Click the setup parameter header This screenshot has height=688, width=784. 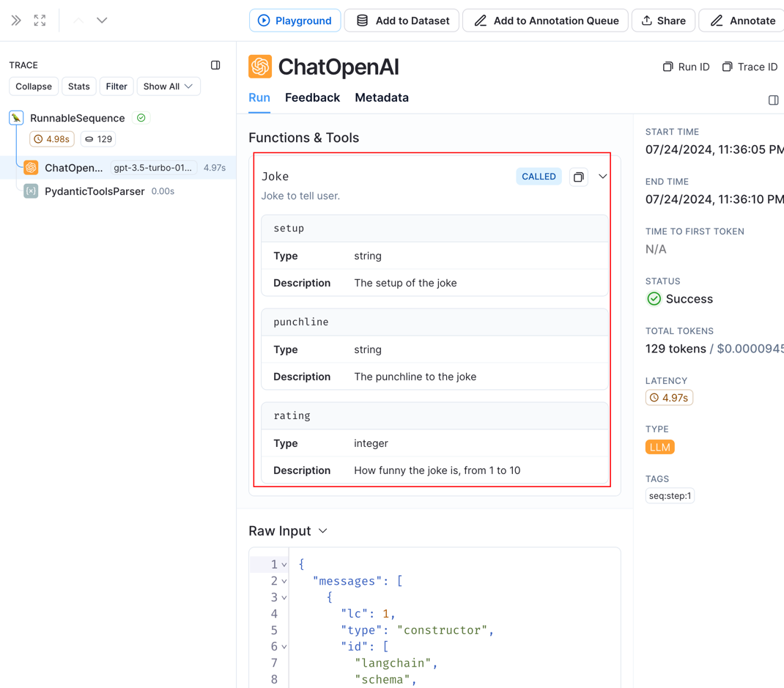[x=434, y=229]
